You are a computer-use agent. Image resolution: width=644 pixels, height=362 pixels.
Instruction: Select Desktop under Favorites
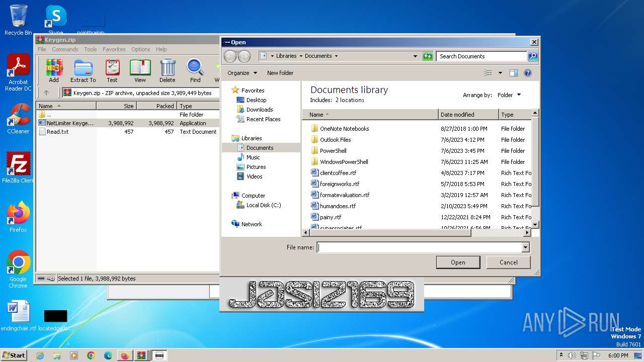[x=251, y=100]
